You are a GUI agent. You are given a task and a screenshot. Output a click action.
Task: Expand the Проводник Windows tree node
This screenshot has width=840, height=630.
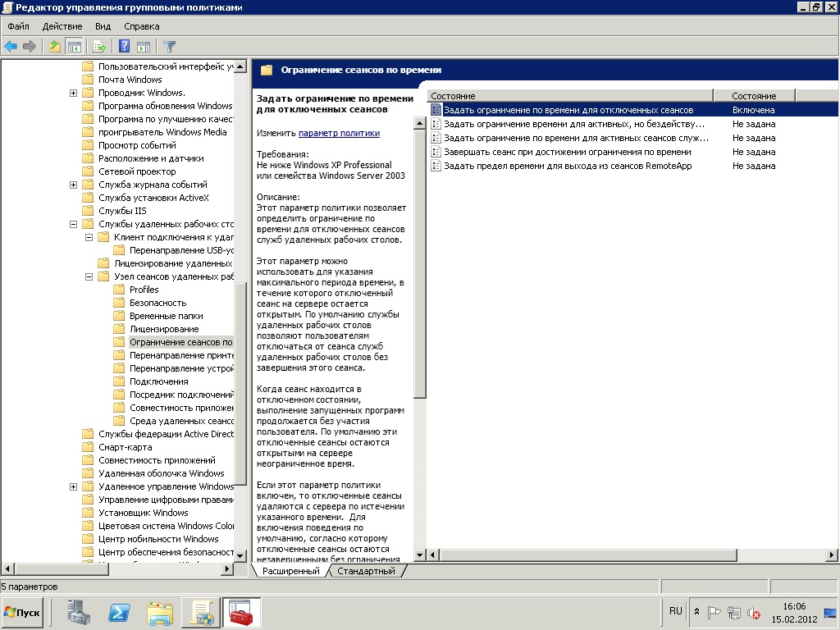(74, 93)
